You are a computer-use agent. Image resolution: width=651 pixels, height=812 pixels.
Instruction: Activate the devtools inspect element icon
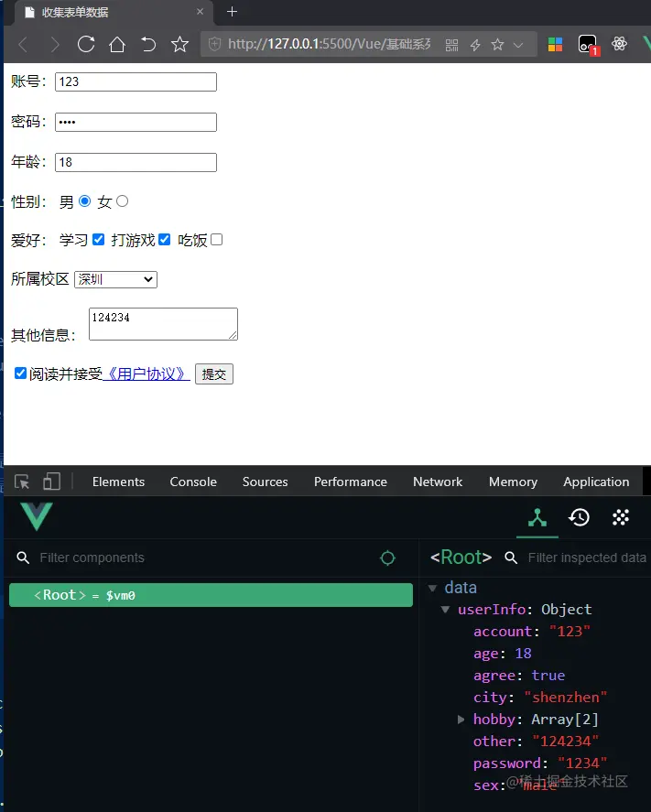(22, 482)
